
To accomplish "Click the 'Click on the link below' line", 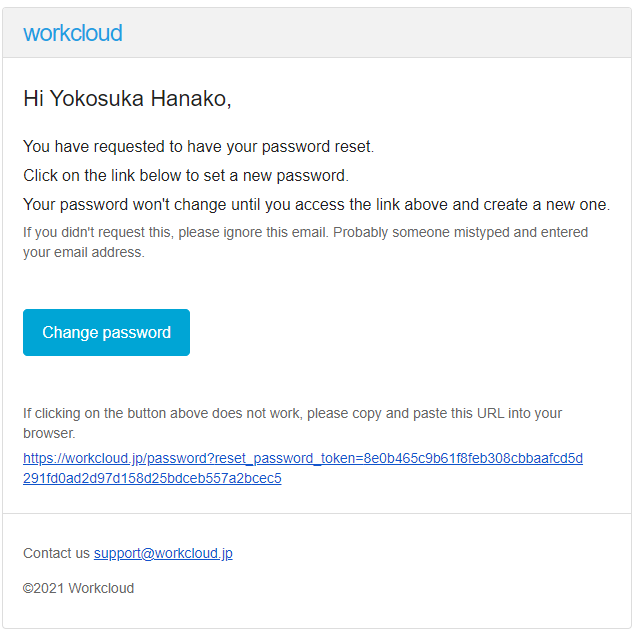I will pyautogui.click(x=185, y=176).
